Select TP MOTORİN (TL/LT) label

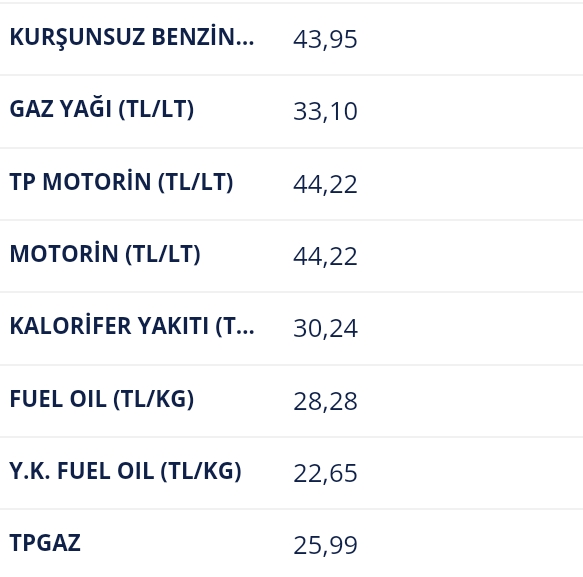click(x=122, y=182)
